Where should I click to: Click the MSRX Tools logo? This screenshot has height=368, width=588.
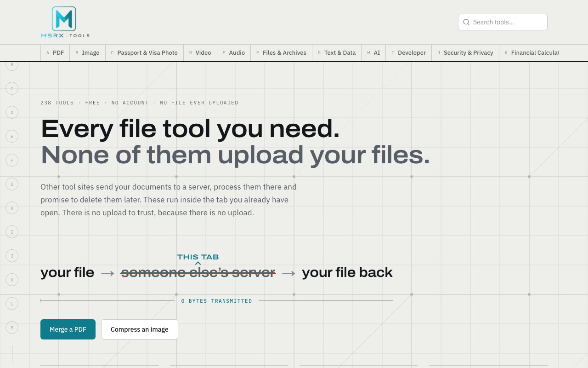coord(65,22)
